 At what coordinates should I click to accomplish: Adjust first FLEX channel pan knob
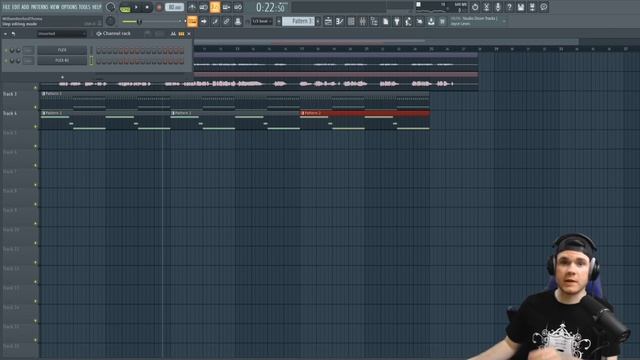tap(12, 50)
